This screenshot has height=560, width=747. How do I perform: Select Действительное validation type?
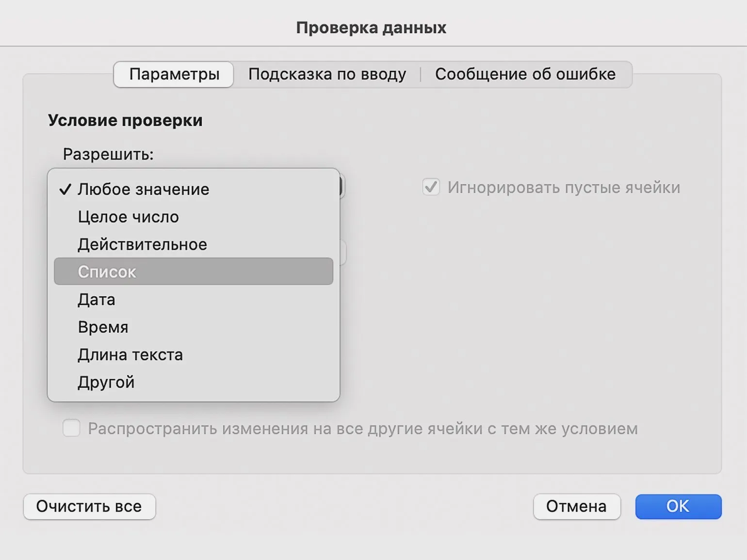[142, 244]
